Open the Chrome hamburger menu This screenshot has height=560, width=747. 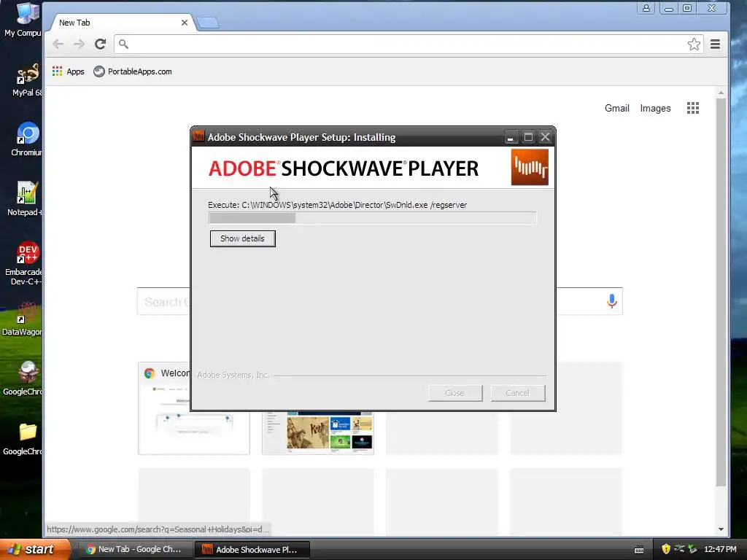point(715,44)
